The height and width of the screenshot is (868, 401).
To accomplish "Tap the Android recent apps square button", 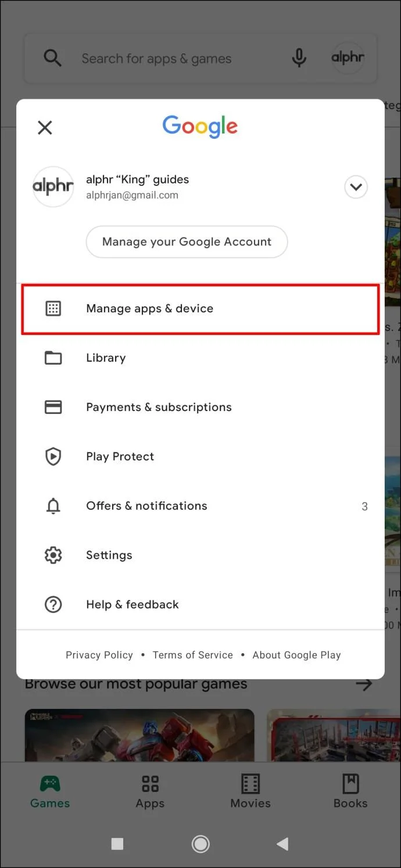I will 117,844.
